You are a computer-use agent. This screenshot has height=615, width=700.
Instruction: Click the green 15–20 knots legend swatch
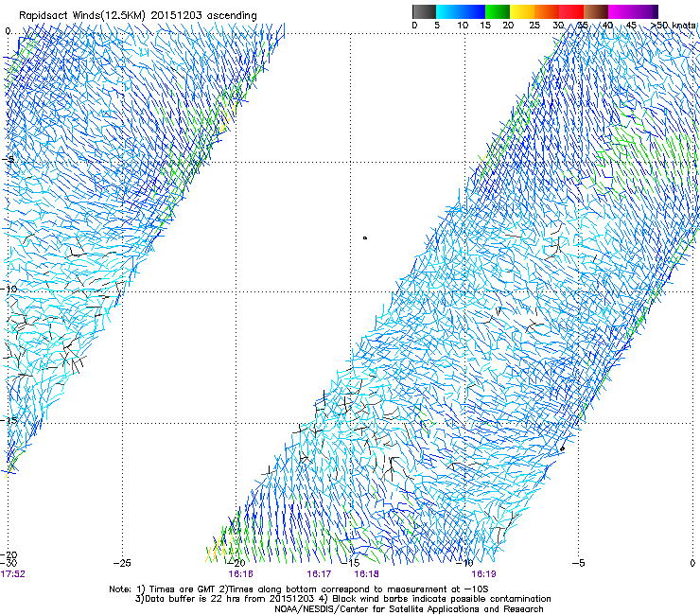pos(498,11)
